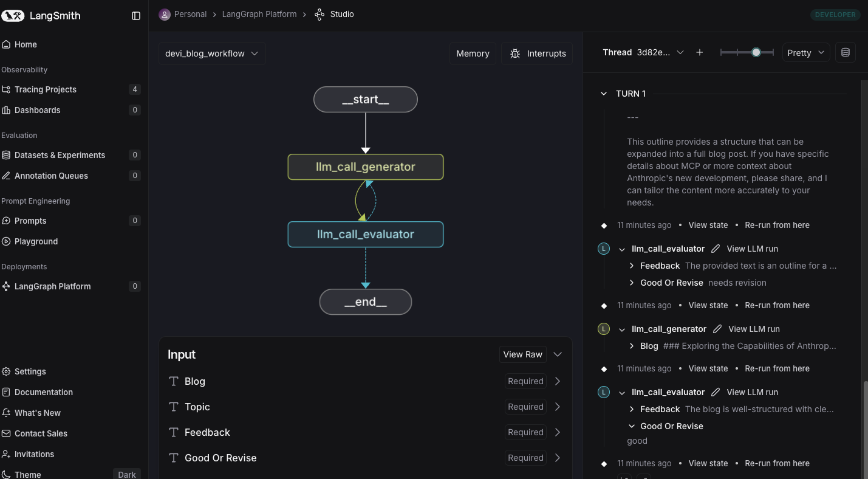Open the devi_blog_workflow graph dropdown
This screenshot has height=479, width=868.
pos(212,53)
